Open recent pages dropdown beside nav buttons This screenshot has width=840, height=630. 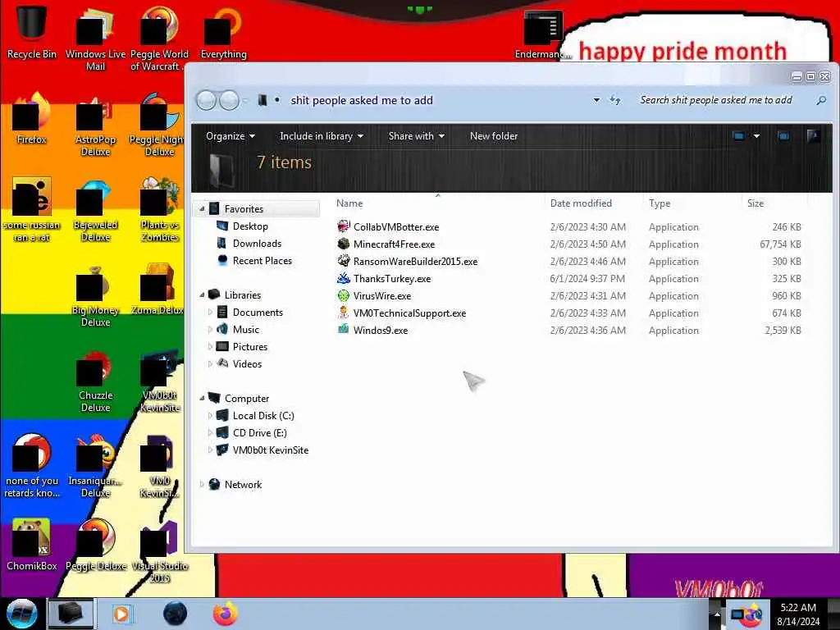click(245, 100)
